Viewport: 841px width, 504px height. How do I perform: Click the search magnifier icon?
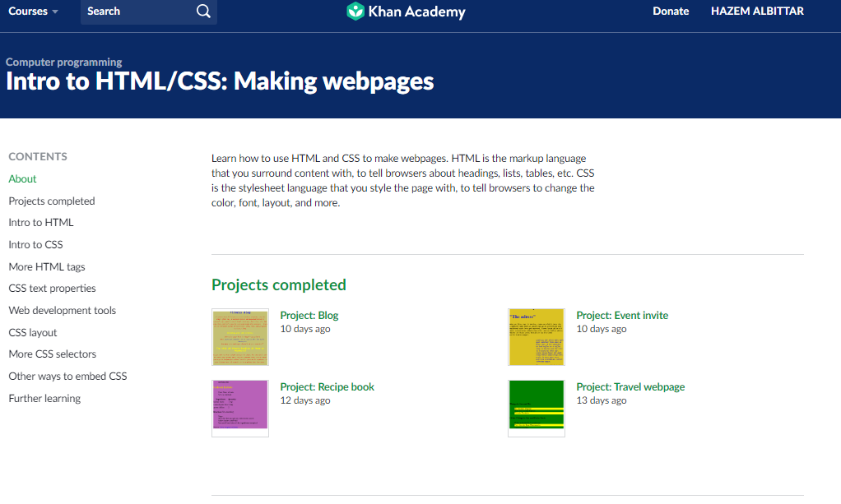point(203,12)
